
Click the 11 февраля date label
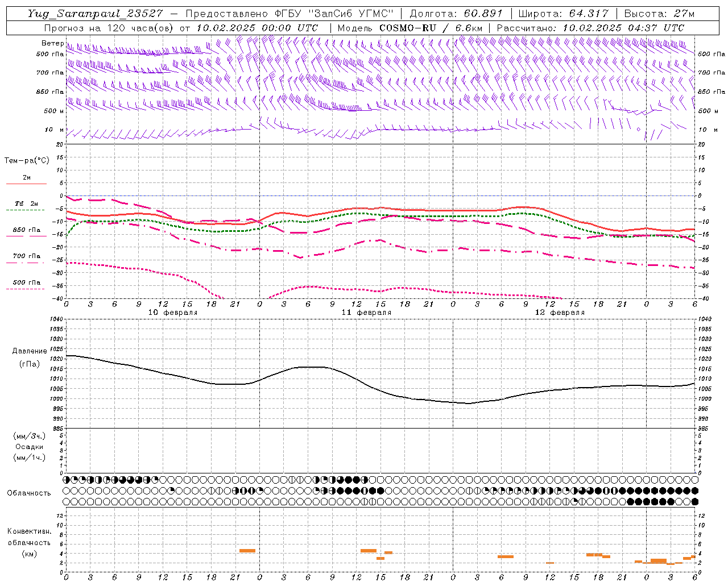point(366,313)
